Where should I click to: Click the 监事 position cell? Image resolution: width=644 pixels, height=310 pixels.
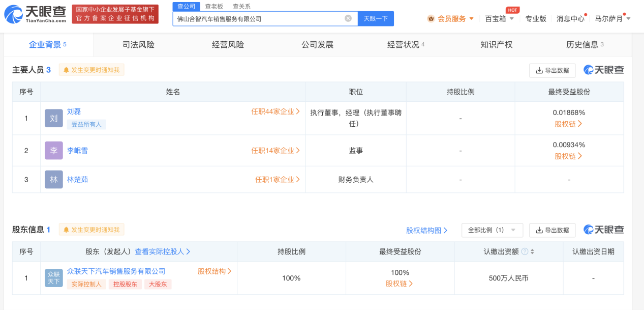click(356, 151)
